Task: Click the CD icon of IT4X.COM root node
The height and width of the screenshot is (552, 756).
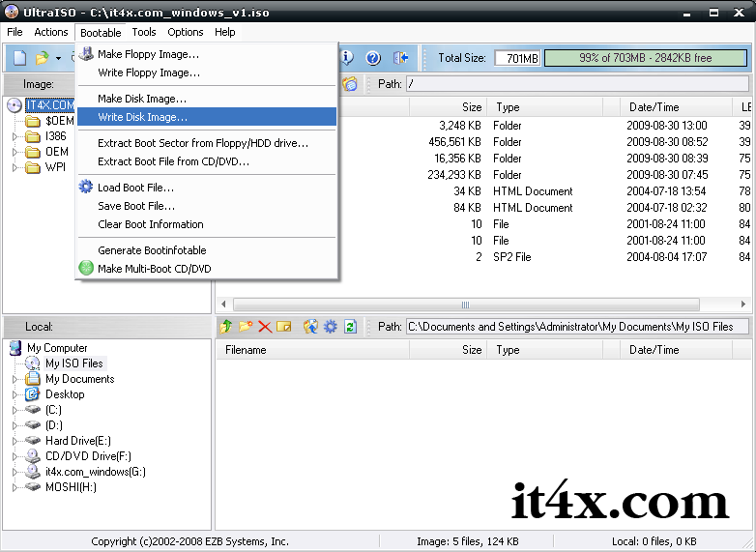Action: (x=15, y=105)
